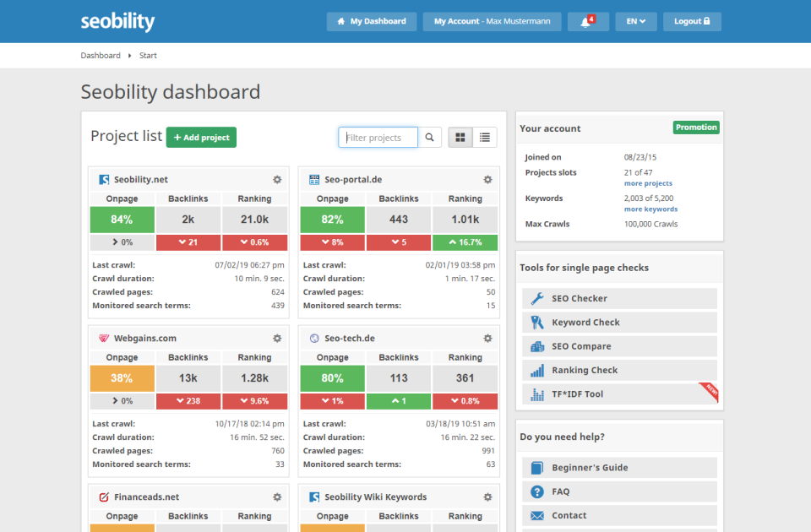Viewport: 811px width, 532px height.
Task: Navigate to Dashboard via breadcrumb
Action: [x=101, y=55]
